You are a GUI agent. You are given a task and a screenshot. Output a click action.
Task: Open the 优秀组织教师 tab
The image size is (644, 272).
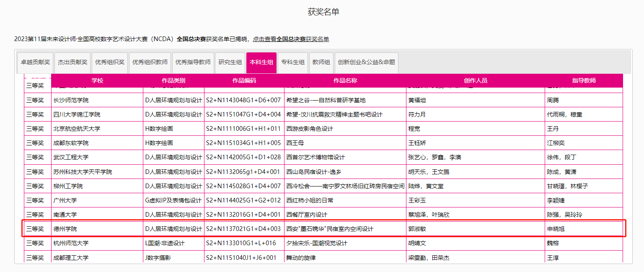click(x=150, y=62)
